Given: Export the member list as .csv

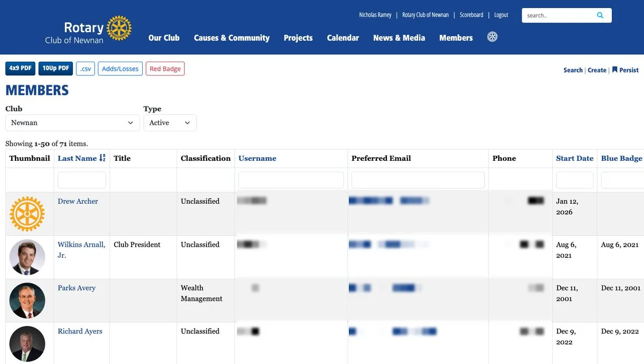Looking at the screenshot, I should click(x=85, y=69).
